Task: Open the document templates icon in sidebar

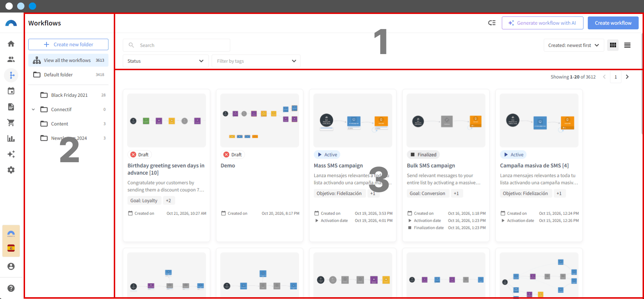Action: point(11,107)
